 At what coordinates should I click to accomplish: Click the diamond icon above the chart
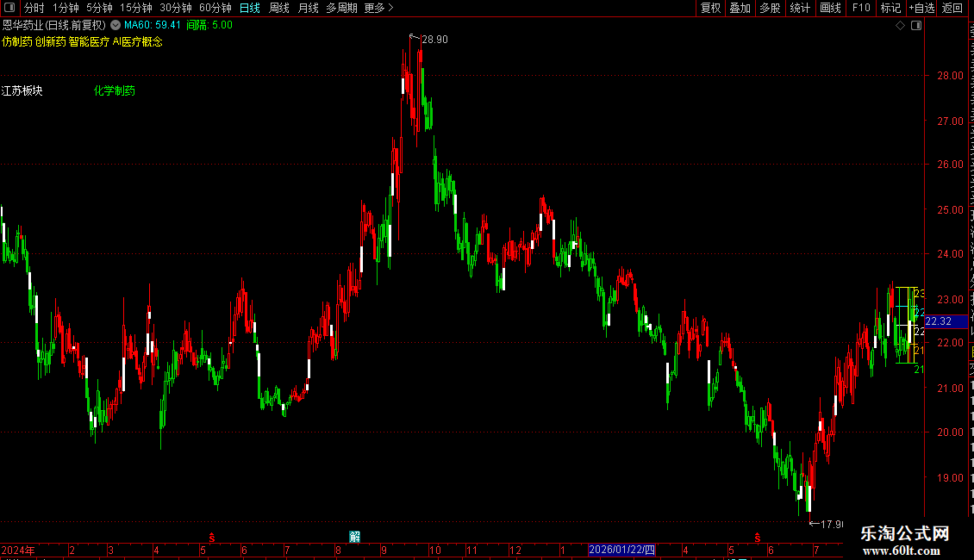pos(900,26)
